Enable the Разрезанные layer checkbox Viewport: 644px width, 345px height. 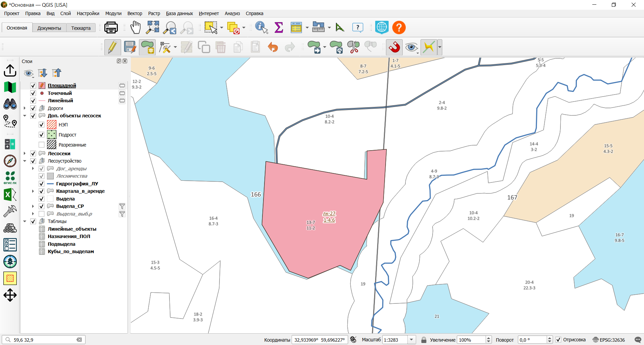click(42, 145)
